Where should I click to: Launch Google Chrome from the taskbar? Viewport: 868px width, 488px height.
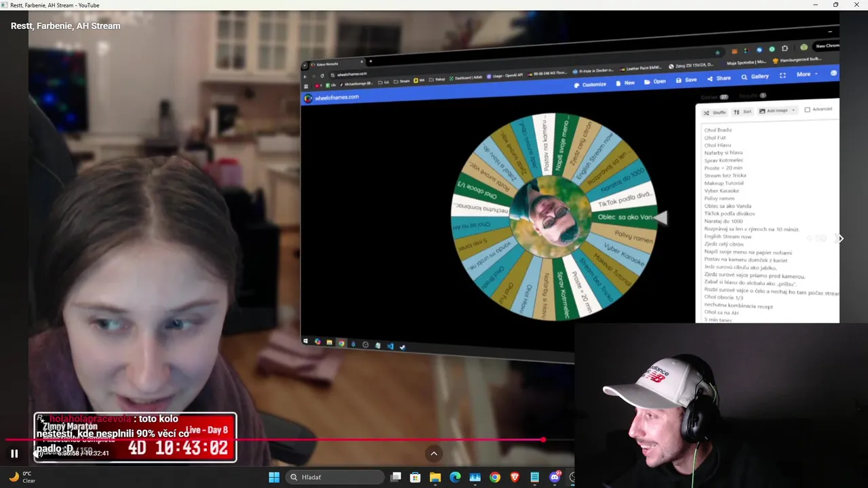(495, 477)
